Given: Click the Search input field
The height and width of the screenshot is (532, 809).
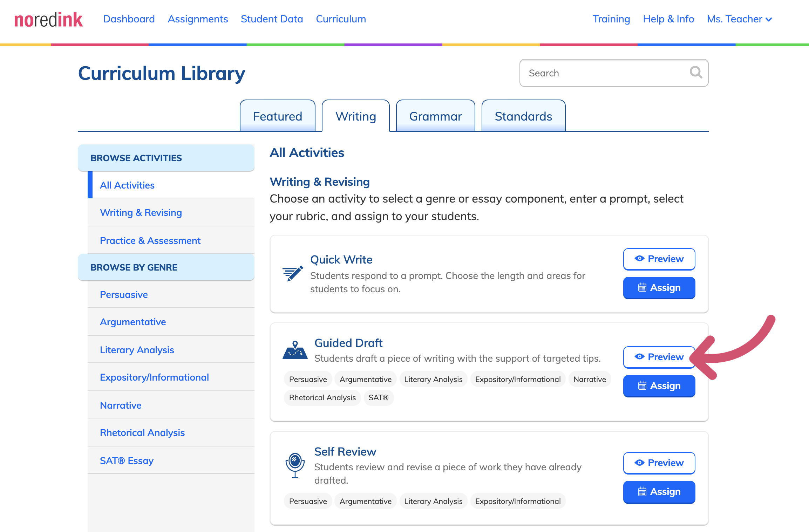Looking at the screenshot, I should tap(614, 73).
